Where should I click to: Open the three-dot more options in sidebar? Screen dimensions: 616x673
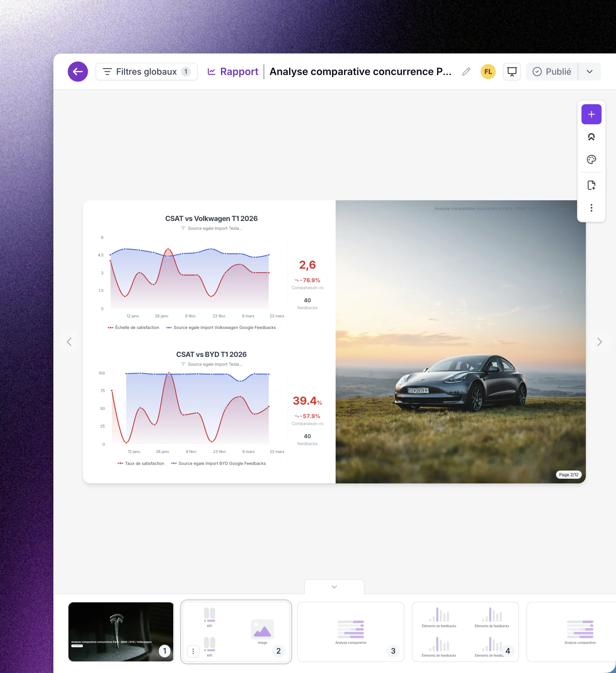(x=591, y=208)
